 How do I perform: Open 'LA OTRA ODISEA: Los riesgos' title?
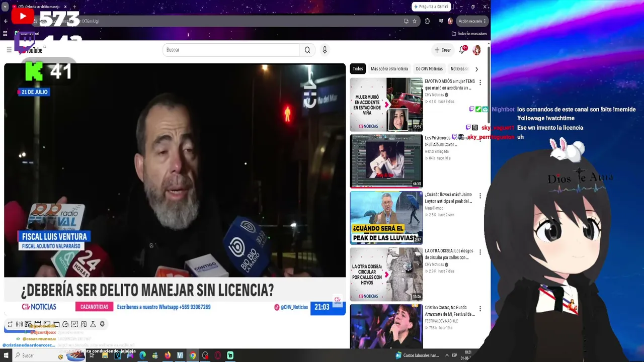(449, 254)
